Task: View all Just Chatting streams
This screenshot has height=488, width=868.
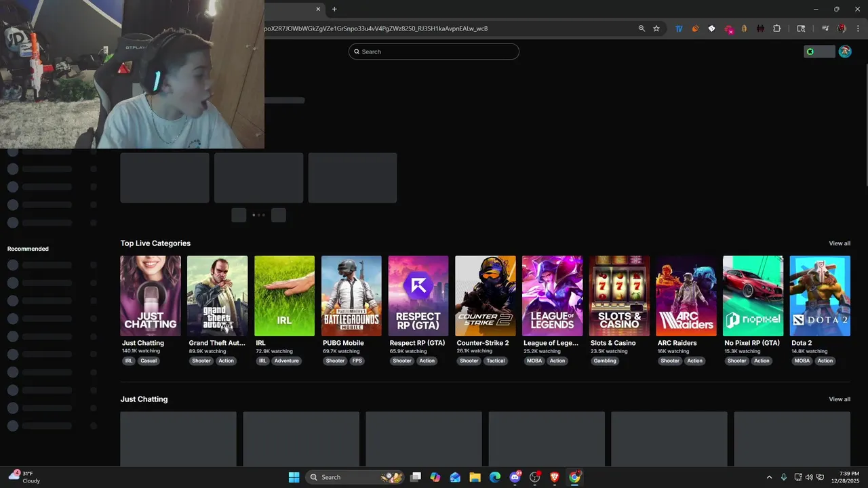Action: tap(840, 399)
